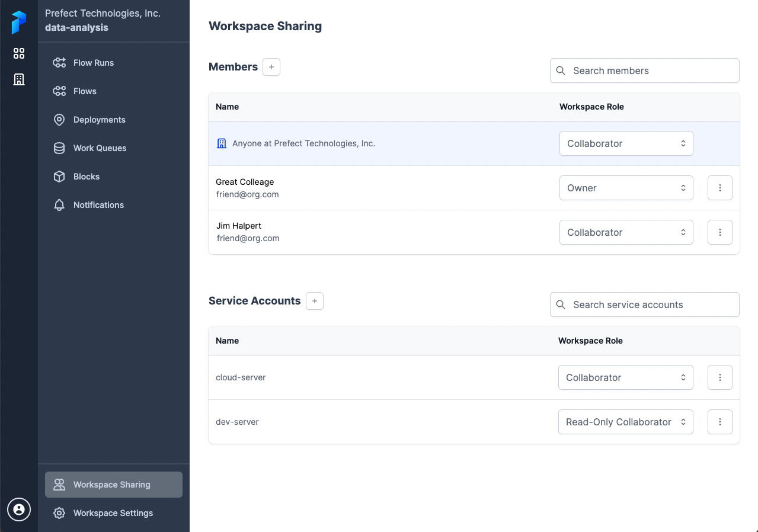Open the workspaces grid icon
Screen dimensions: 758x532
[19, 53]
